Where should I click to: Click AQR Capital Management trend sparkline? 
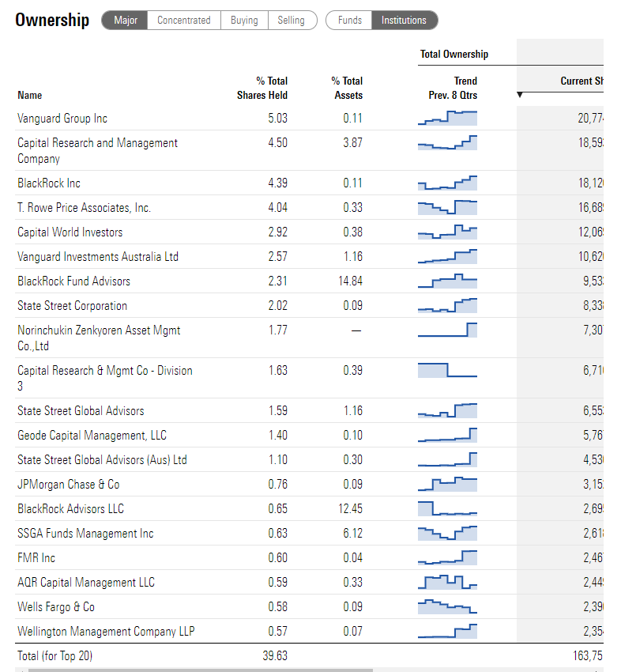pos(447,582)
